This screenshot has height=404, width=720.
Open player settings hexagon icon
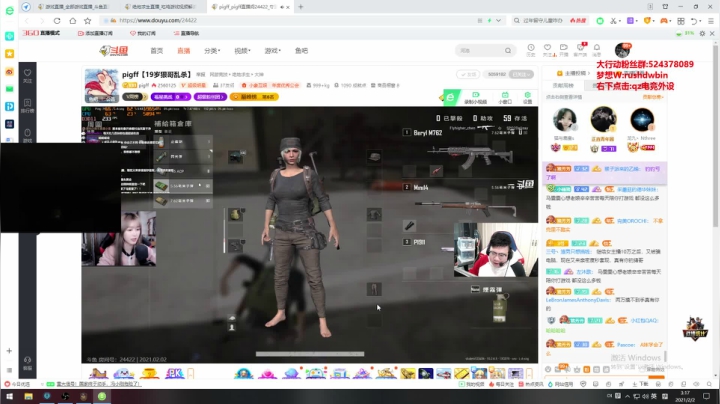point(528,97)
